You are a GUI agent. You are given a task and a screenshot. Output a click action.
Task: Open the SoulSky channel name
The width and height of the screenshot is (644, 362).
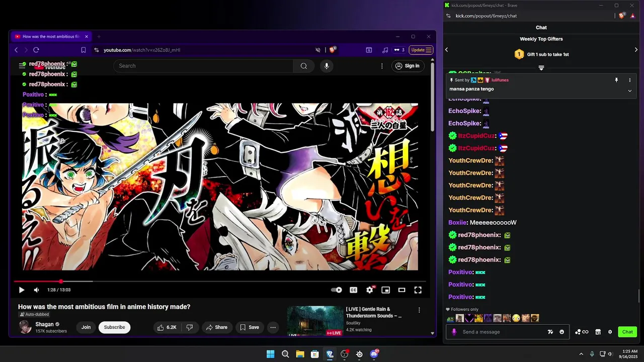353,323
